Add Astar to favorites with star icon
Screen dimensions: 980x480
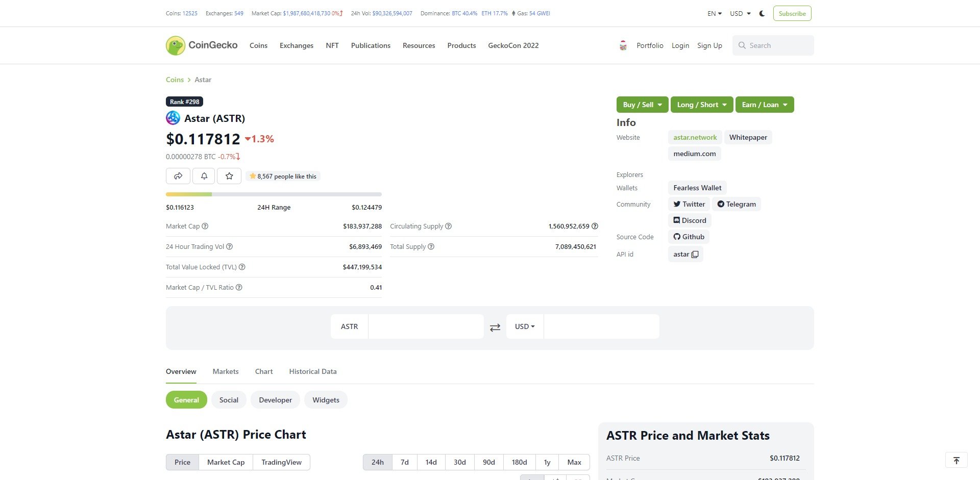[x=229, y=176]
